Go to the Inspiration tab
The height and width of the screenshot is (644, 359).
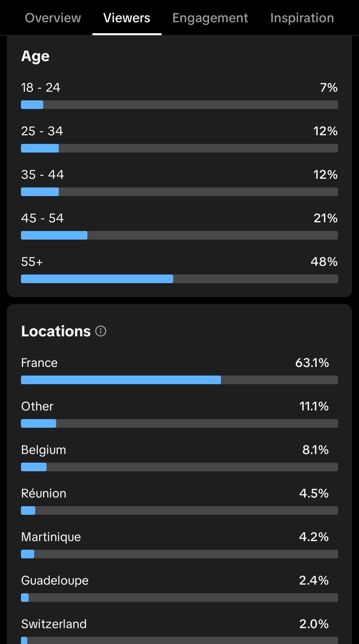click(x=302, y=18)
